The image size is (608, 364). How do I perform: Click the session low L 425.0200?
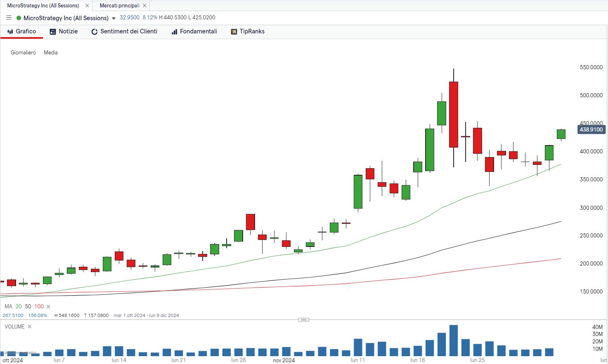click(x=202, y=18)
